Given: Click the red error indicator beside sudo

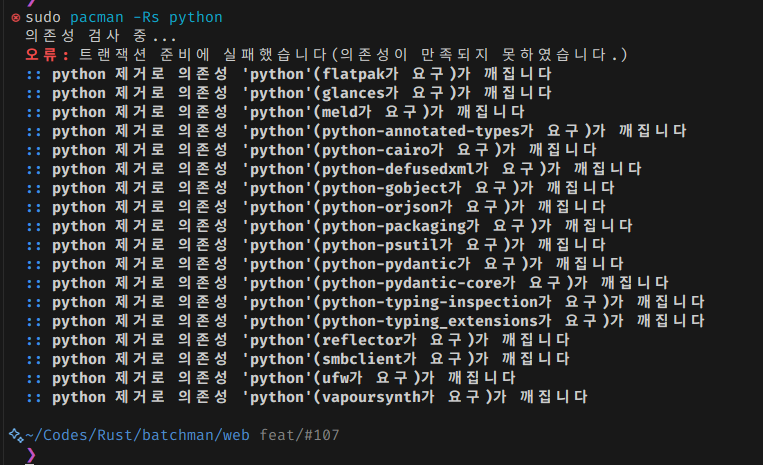Looking at the screenshot, I should pyautogui.click(x=14, y=18).
